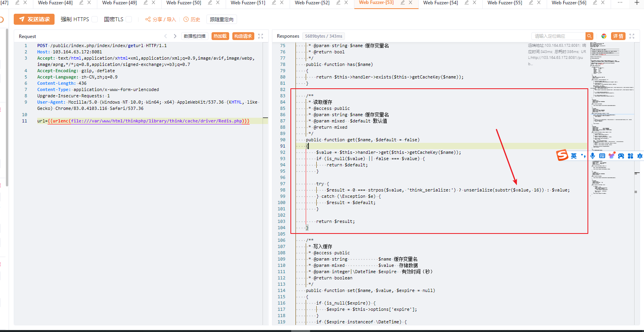The width and height of the screenshot is (644, 332).
Task: Switch to Web Fuzzer-[55] tab
Action: (505, 3)
